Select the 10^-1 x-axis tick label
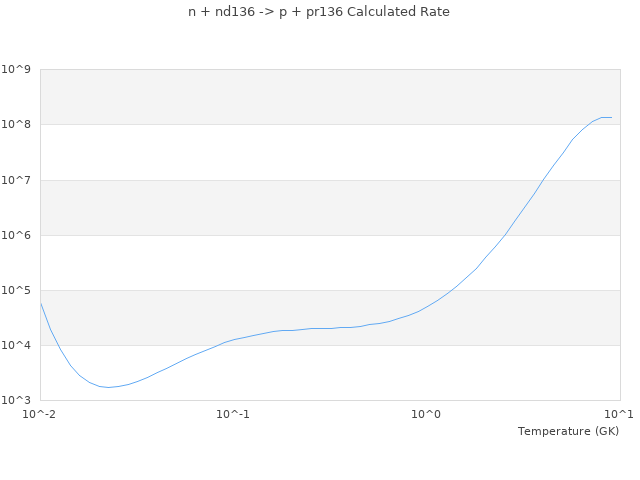640x480 pixels. point(232,414)
